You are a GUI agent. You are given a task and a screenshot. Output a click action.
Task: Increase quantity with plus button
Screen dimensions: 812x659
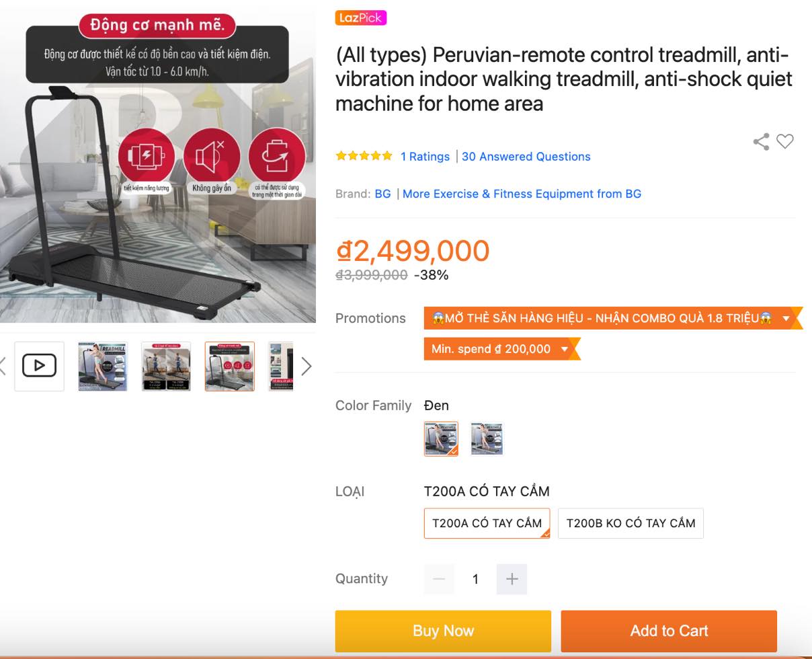(512, 579)
